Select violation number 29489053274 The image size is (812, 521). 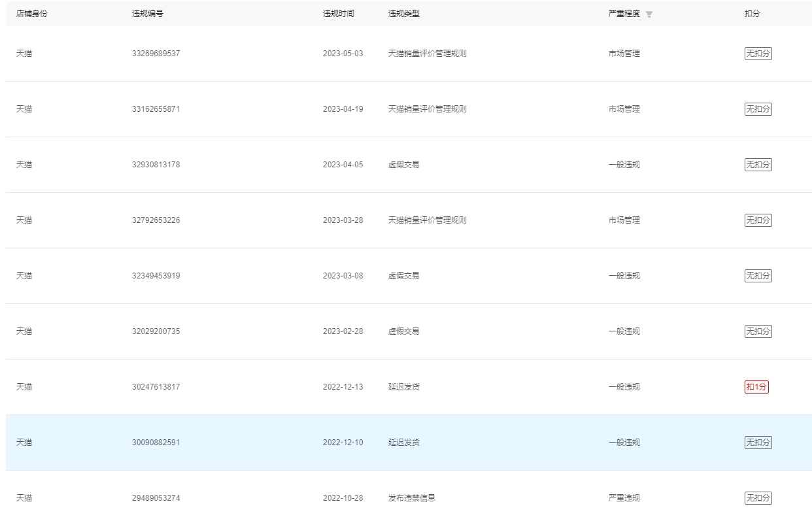[156, 498]
